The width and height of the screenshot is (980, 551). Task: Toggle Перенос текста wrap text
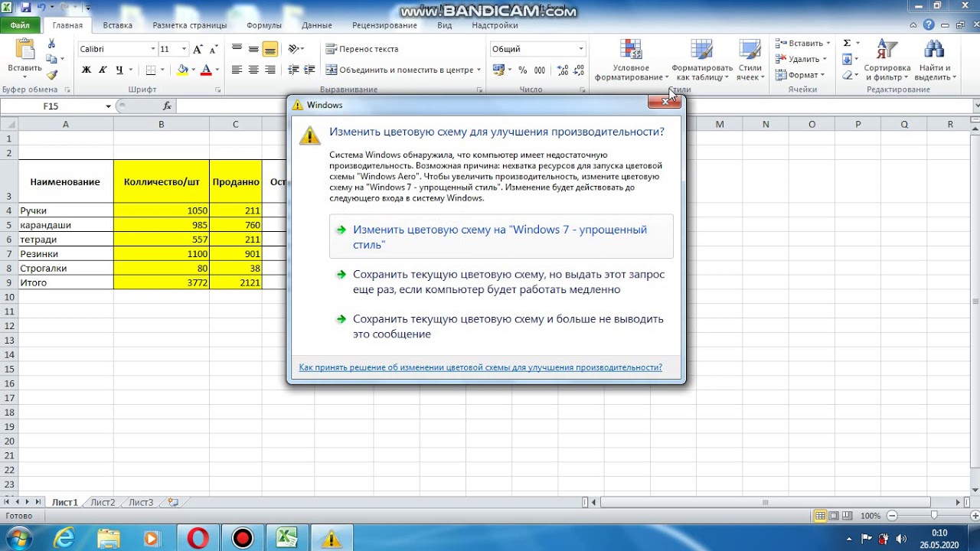[x=362, y=49]
